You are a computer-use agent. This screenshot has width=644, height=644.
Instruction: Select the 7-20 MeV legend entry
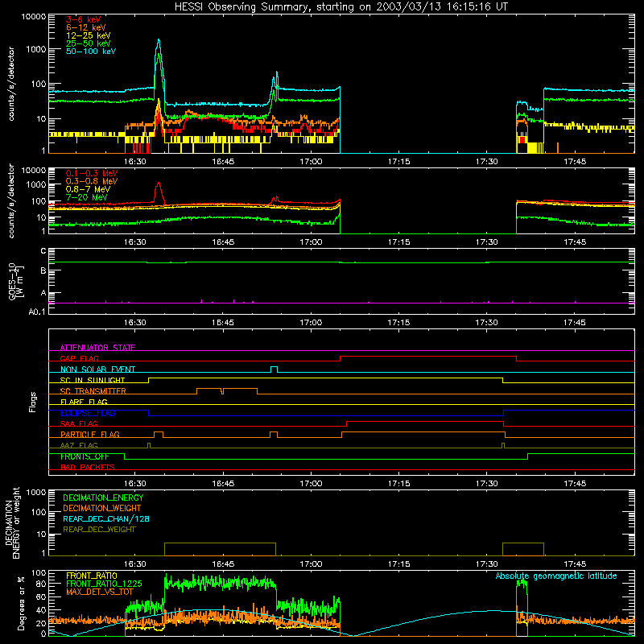pos(87,197)
